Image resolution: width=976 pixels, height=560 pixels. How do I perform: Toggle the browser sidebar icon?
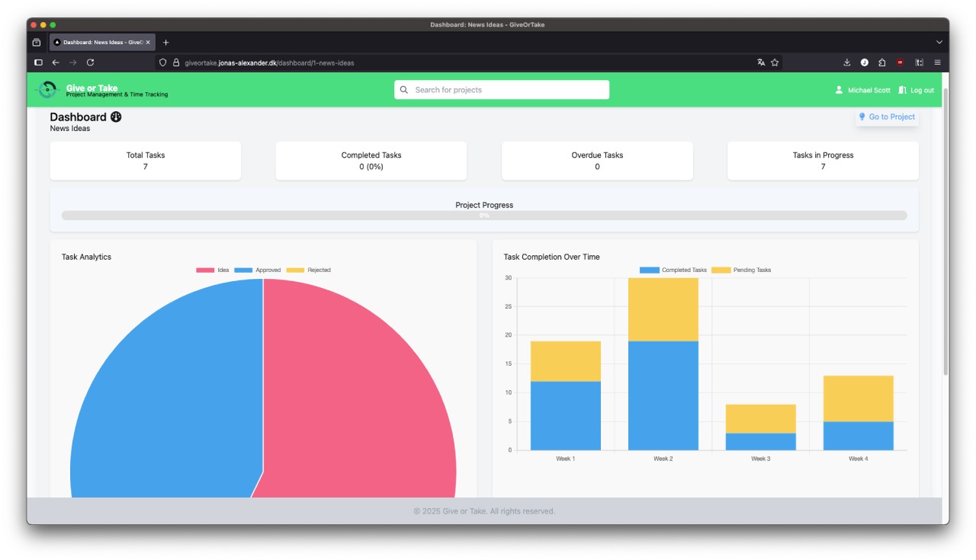click(38, 62)
